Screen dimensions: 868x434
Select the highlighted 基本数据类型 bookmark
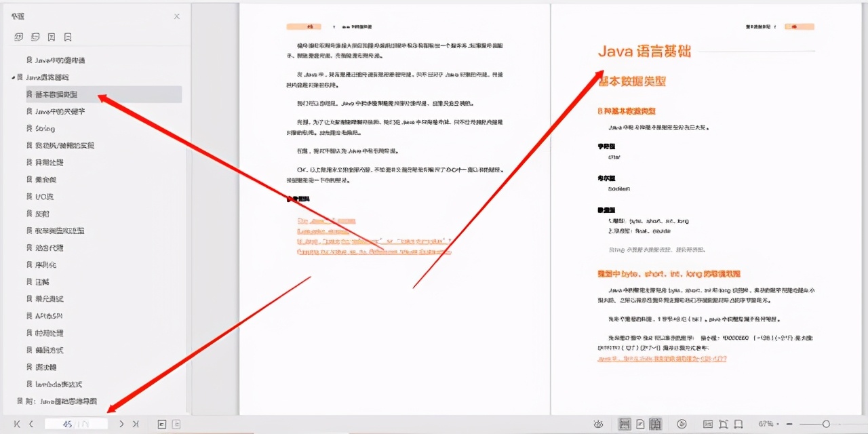coord(103,94)
